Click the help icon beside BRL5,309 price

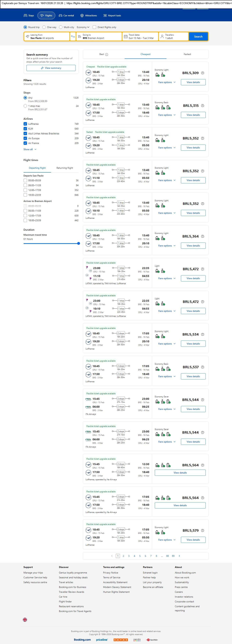point(202,73)
